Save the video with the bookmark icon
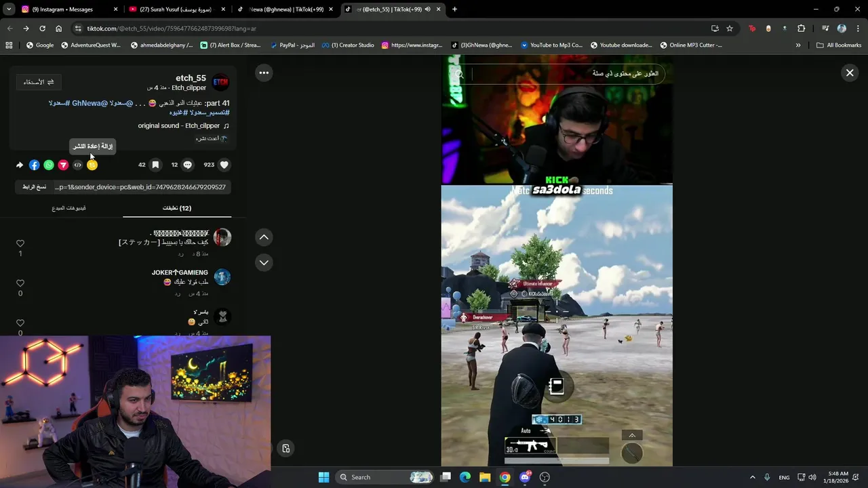This screenshot has height=488, width=868. [x=155, y=165]
